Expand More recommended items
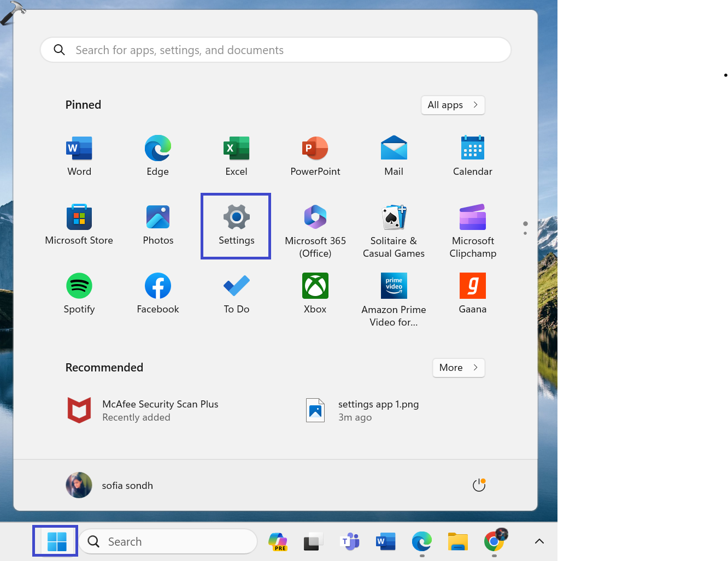 pos(458,368)
